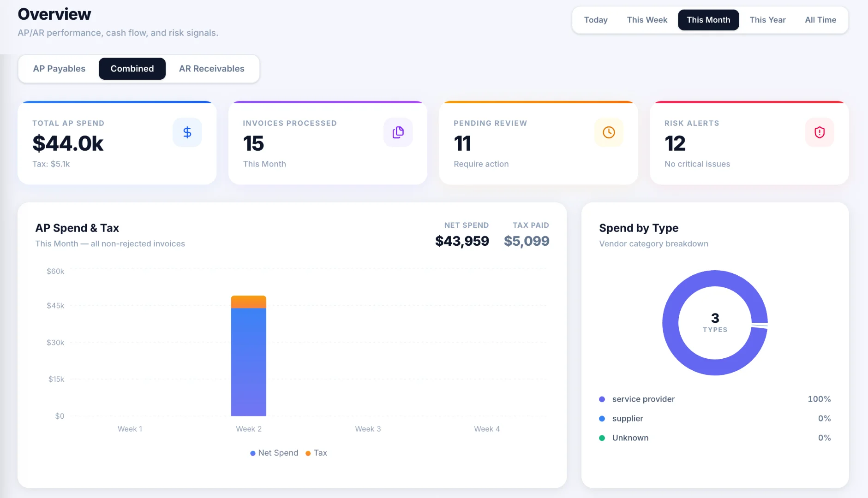This screenshot has width=868, height=498.
Task: Select the Combined view tab
Action: (x=132, y=69)
